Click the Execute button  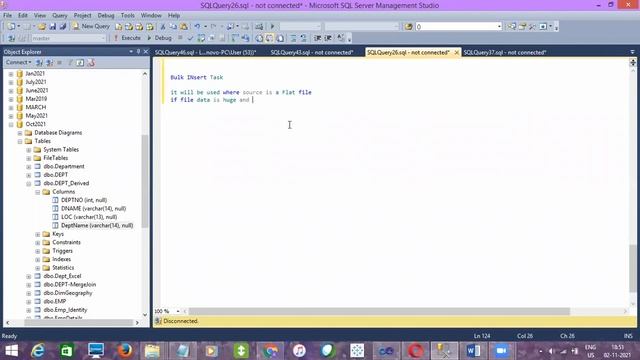[127, 38]
